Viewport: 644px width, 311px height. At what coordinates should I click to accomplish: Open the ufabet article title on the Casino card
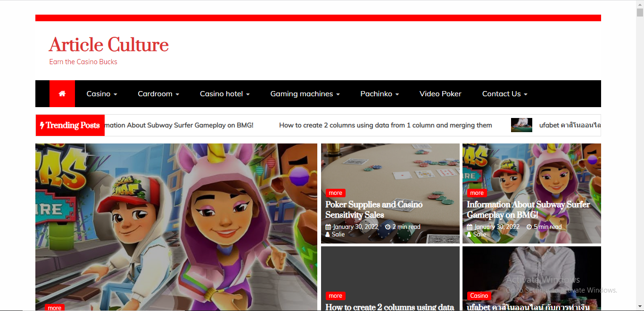528,307
